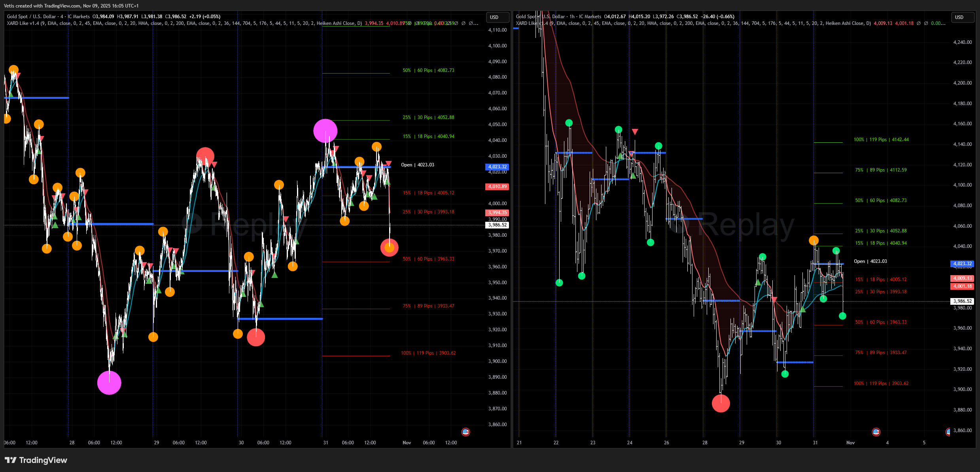This screenshot has height=472, width=980.
Task: Click the '100% | 119 Pips | 4142.44' level label
Action: tap(881, 140)
